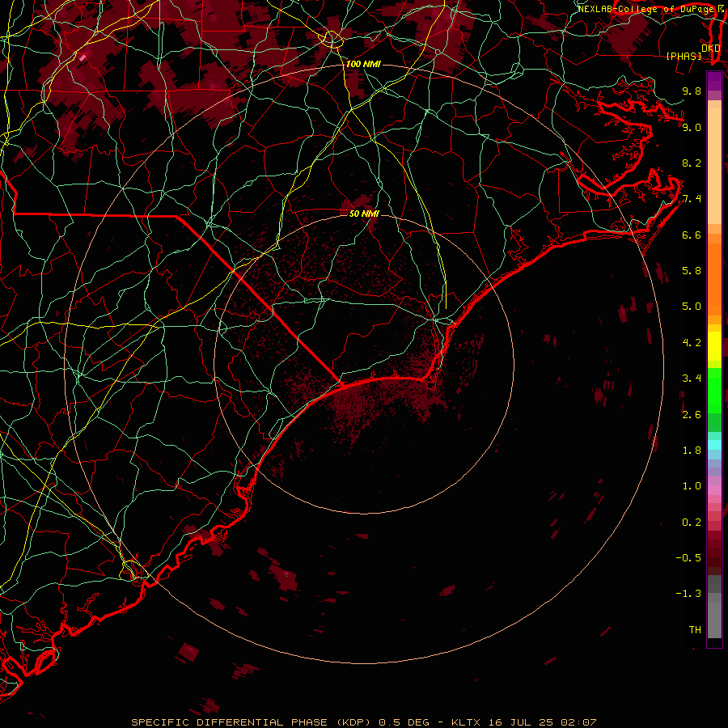
Task: Click the 3.4 value on the color scale
Action: point(692,379)
